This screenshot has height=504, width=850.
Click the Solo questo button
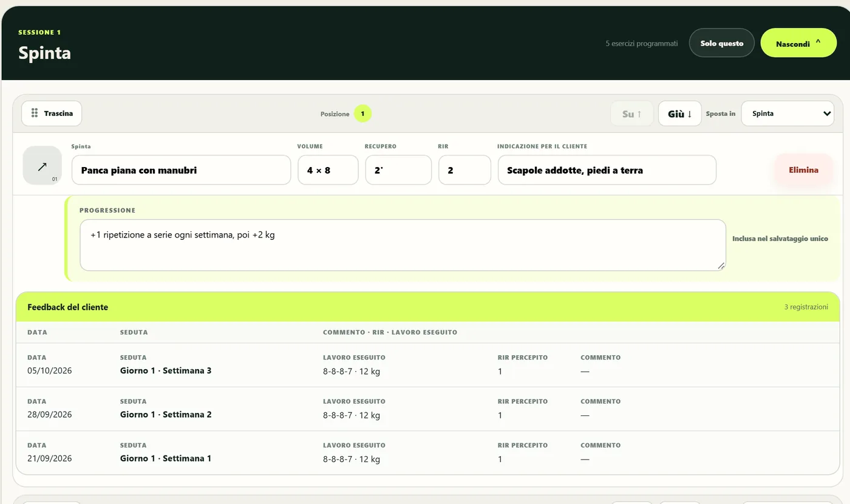click(x=722, y=43)
